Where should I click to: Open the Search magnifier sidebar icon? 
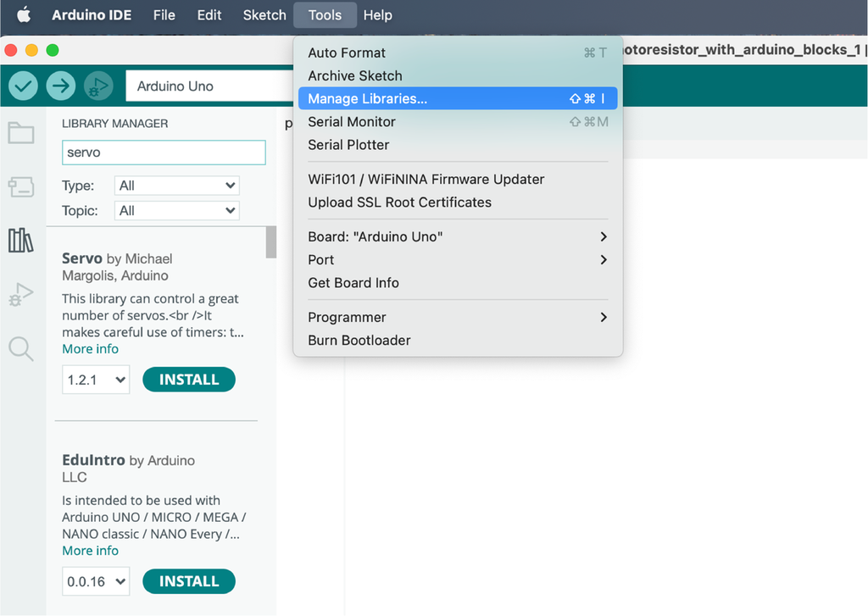(x=20, y=348)
